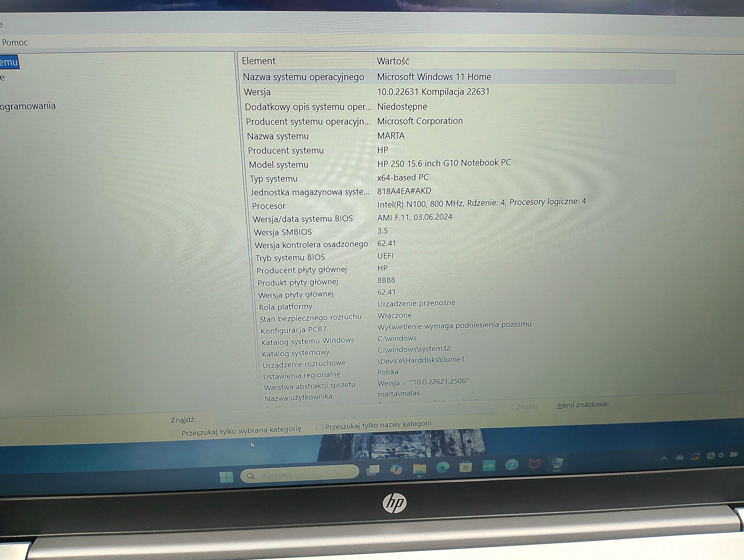Select '10.0.22631 Kompilacja 22631' value
Screen dimensions: 744x560
pyautogui.click(x=433, y=92)
